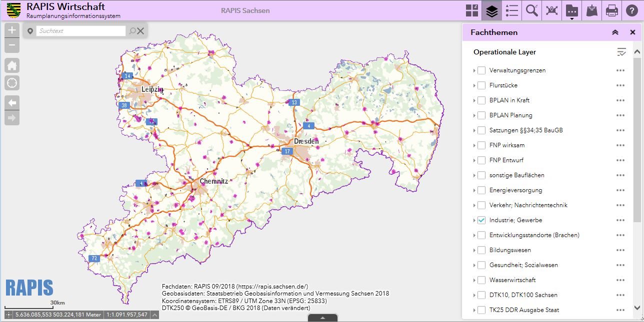644x322 pixels.
Task: Open the Wasserwirtschaft three-dot menu
Action: tap(620, 280)
